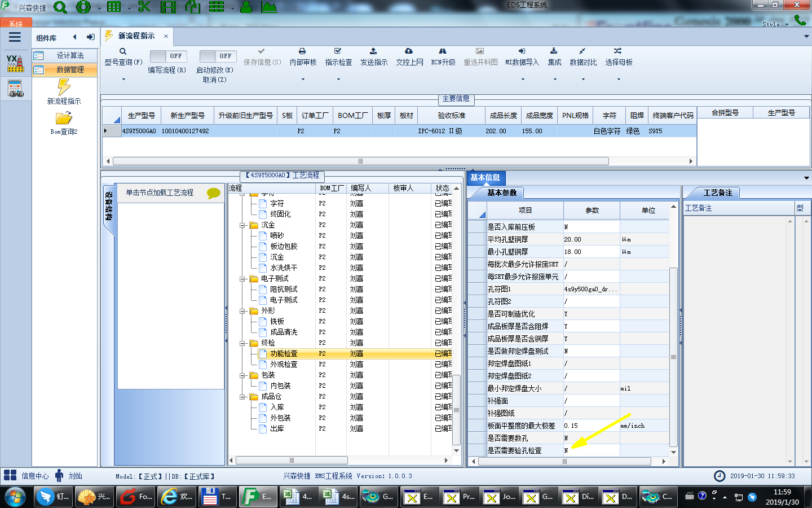Screen dimensions: 812x508
Task: Open Bom查询2 folder shortcut
Action: click(64, 123)
